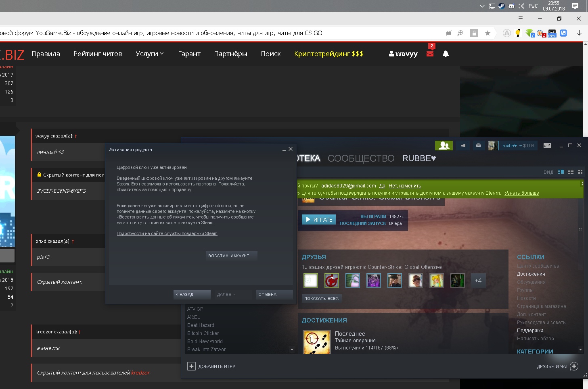Click ИГРАТЬ button for Counter-Strike
This screenshot has height=389, width=588.
pyautogui.click(x=319, y=220)
